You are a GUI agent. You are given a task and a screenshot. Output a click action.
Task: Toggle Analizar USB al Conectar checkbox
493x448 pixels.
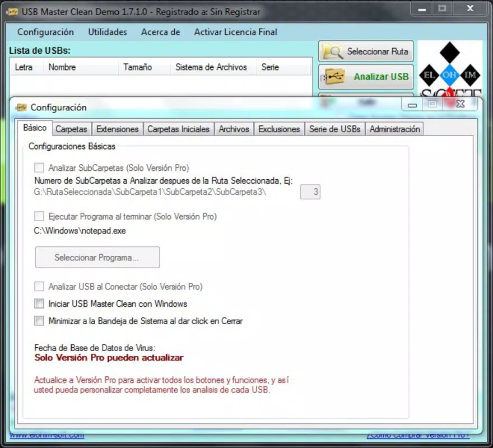(39, 286)
